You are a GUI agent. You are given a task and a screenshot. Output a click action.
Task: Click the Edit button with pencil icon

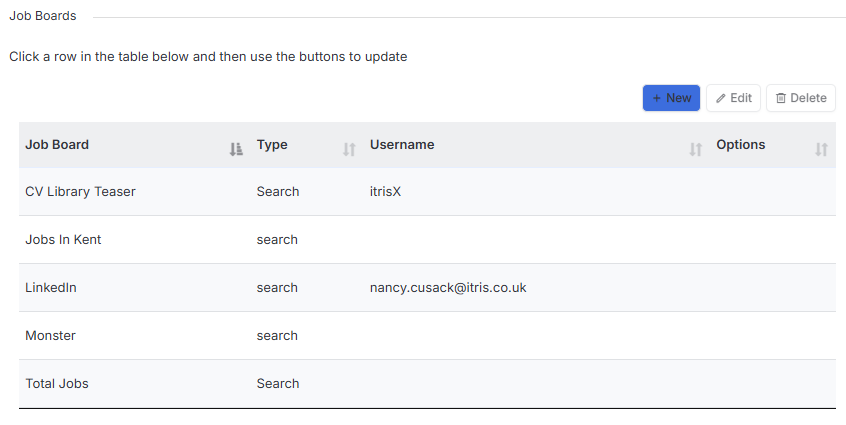click(x=733, y=98)
